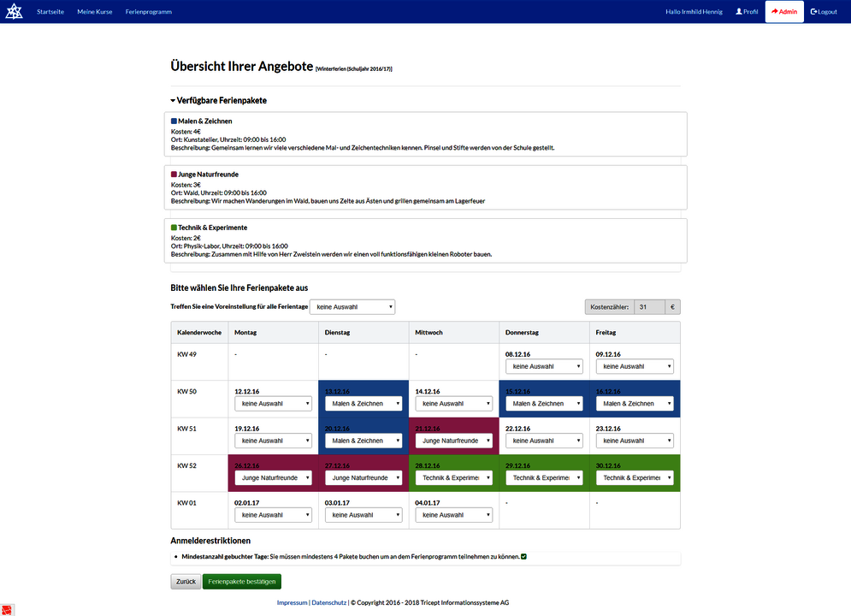
Task: Open the package dropdown for 08.12.16
Action: [544, 365]
